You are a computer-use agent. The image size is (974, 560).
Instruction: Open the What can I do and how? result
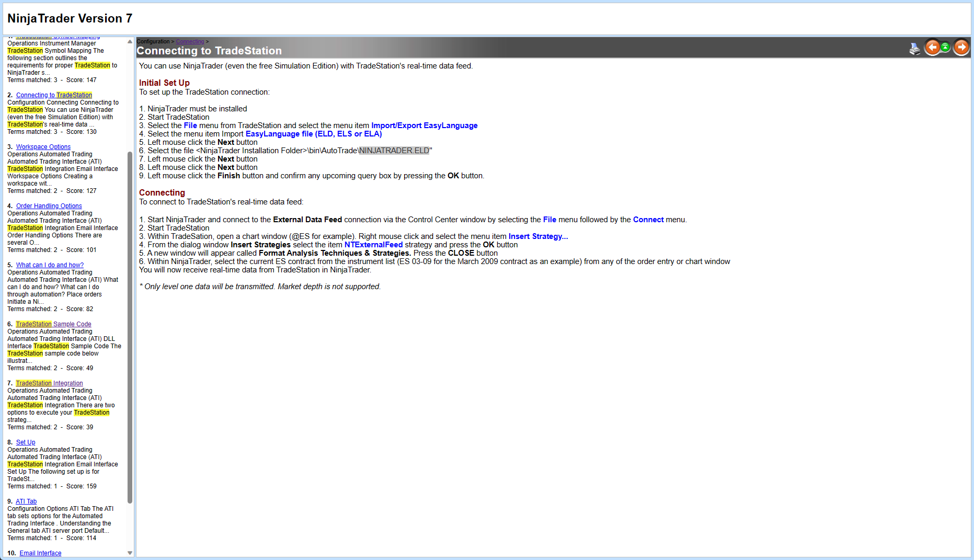(x=49, y=265)
